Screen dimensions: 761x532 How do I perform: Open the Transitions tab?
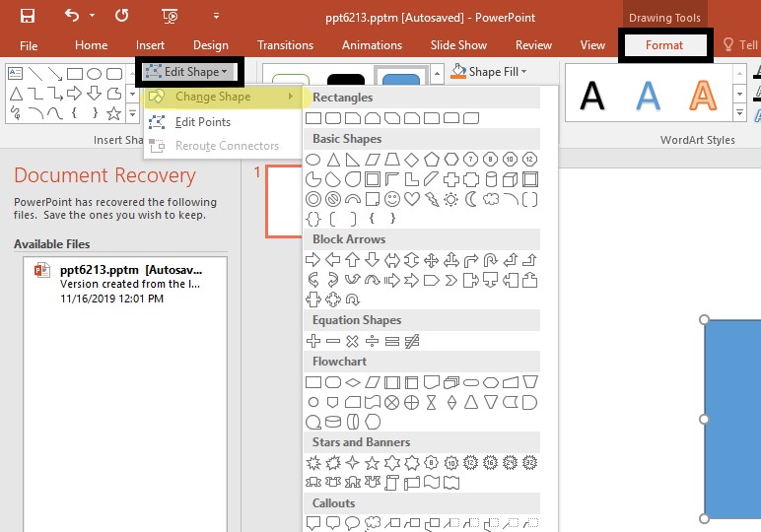pyautogui.click(x=286, y=45)
